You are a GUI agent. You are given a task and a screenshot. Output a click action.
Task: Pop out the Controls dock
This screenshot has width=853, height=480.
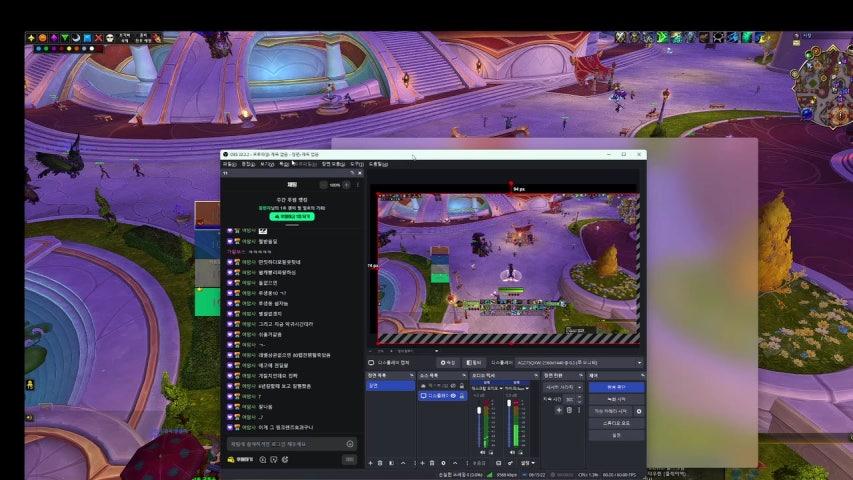tap(642, 376)
